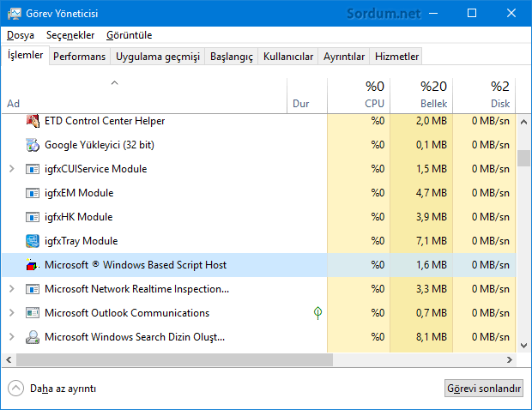Close the Görev Yöneticisi window
Viewport: 532px width, 410px height.
511,13
